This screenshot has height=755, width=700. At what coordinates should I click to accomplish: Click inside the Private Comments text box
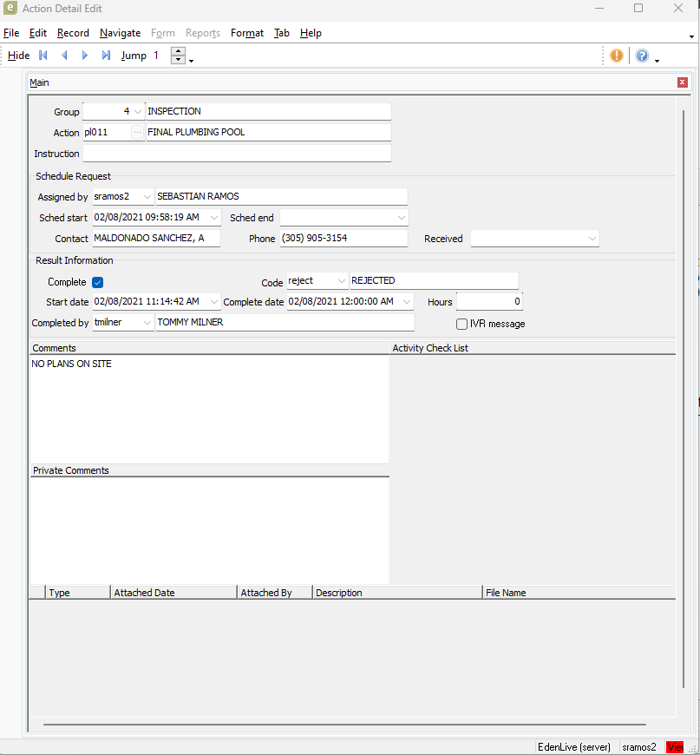point(208,529)
